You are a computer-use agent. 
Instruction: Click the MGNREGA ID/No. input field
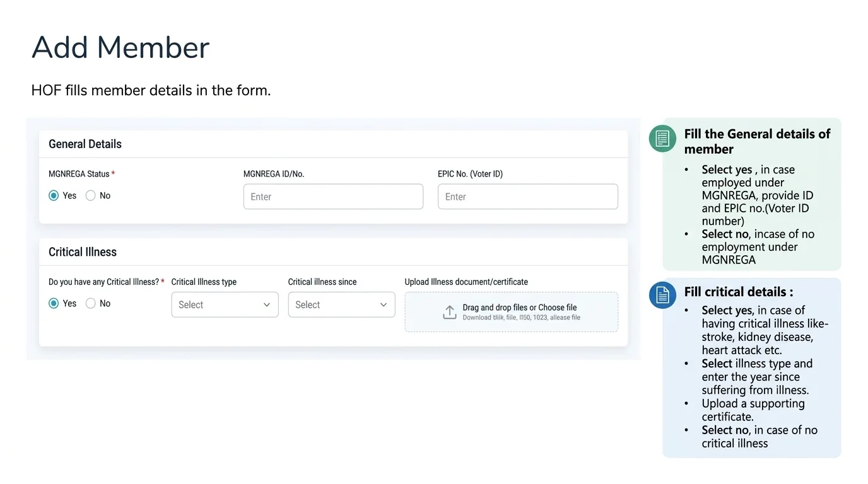[333, 197]
